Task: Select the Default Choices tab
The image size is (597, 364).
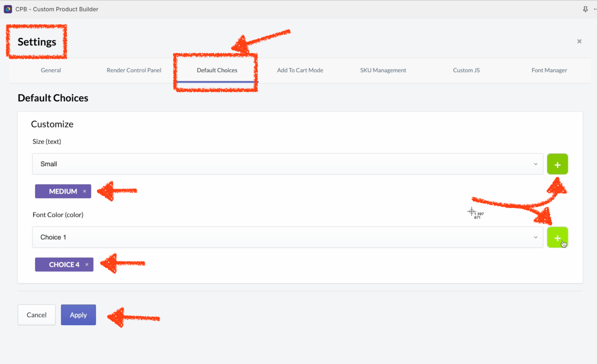Action: pos(217,70)
